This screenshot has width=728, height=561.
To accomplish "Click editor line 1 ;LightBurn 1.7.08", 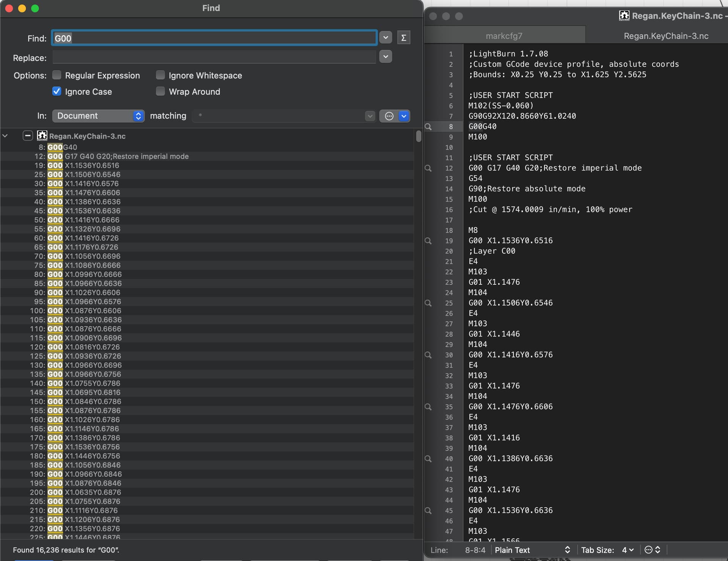I will point(508,54).
